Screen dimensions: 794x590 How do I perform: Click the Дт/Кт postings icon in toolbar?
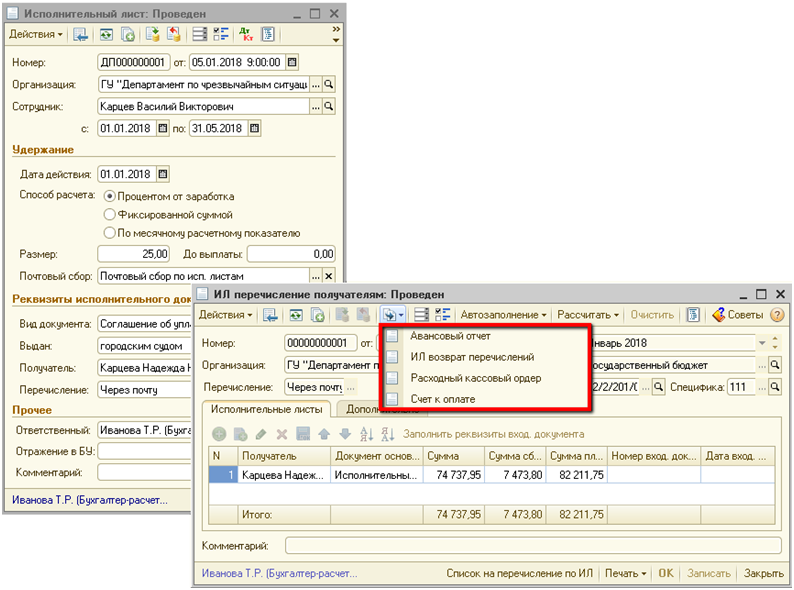pyautogui.click(x=246, y=34)
